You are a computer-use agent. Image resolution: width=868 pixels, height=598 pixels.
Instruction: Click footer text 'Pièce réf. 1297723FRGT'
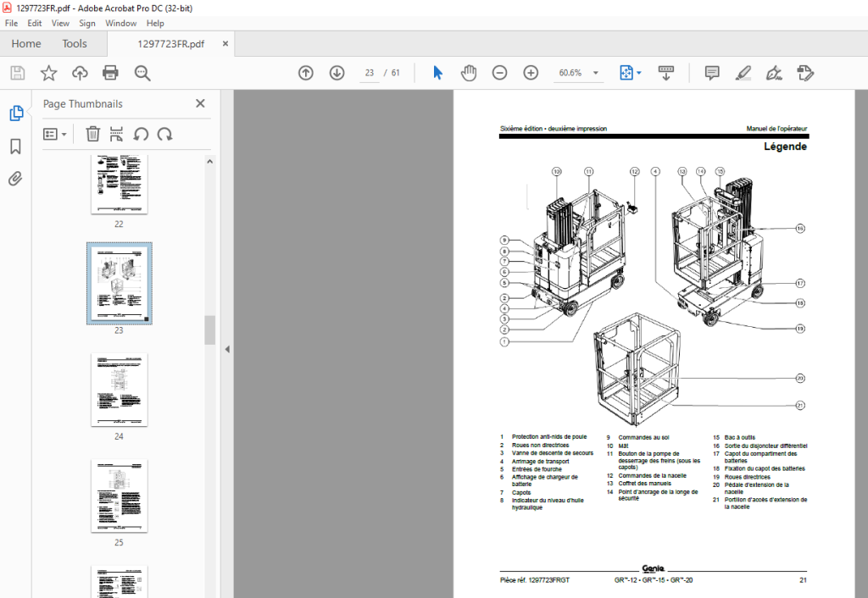[534, 580]
